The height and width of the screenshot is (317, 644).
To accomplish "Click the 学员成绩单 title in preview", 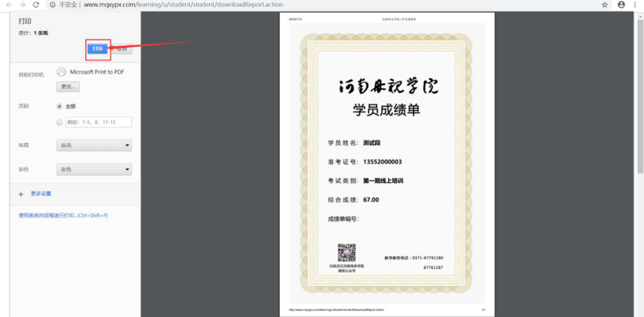I will 387,110.
